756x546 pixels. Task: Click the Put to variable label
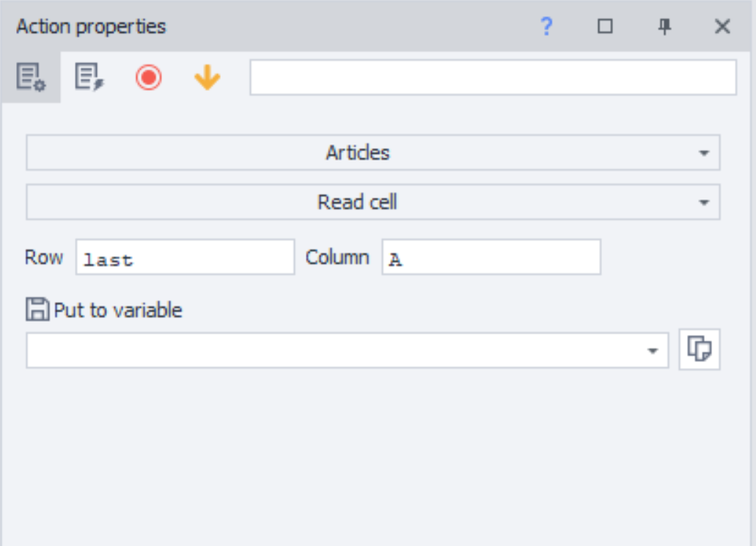(118, 310)
